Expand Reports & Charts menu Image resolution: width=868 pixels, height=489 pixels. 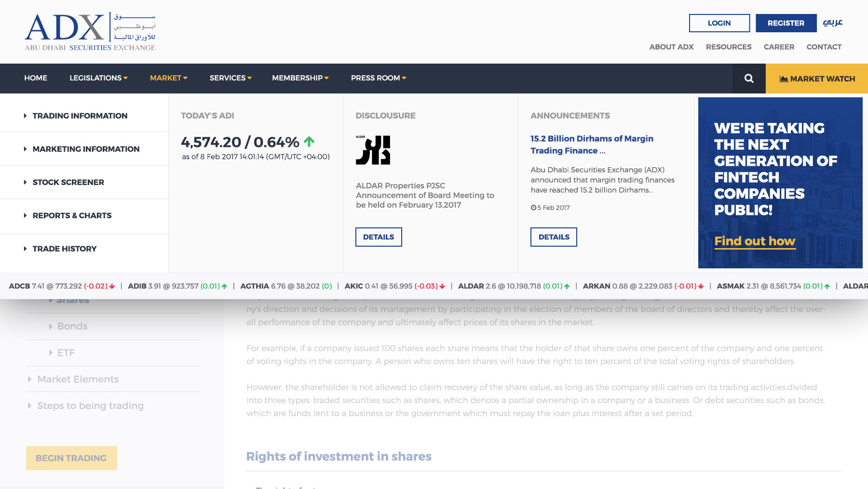coord(72,215)
